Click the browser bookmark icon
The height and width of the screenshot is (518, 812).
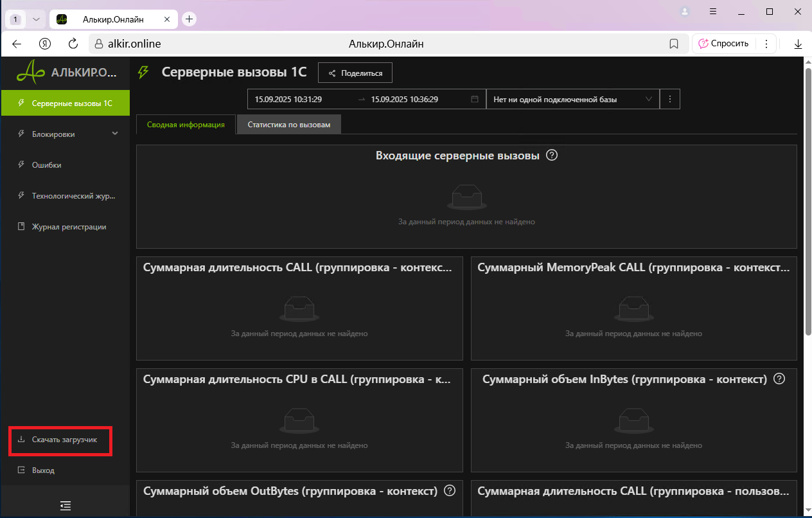pos(674,44)
